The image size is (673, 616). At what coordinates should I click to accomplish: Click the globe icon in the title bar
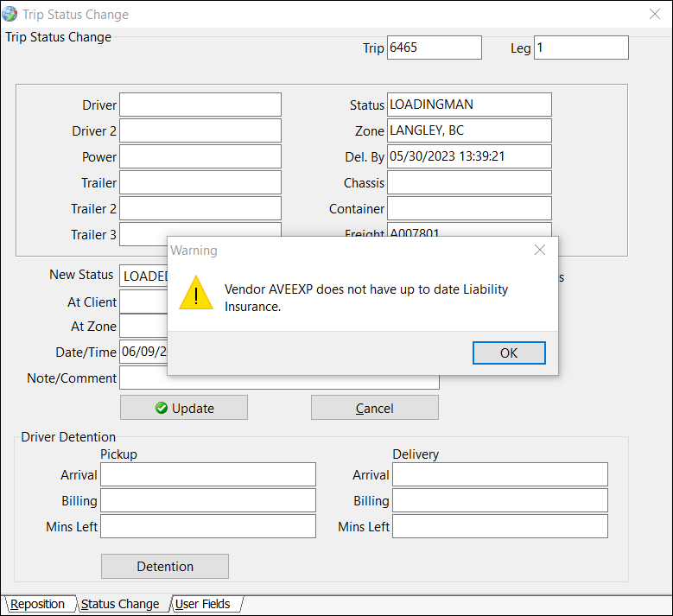click(x=10, y=14)
